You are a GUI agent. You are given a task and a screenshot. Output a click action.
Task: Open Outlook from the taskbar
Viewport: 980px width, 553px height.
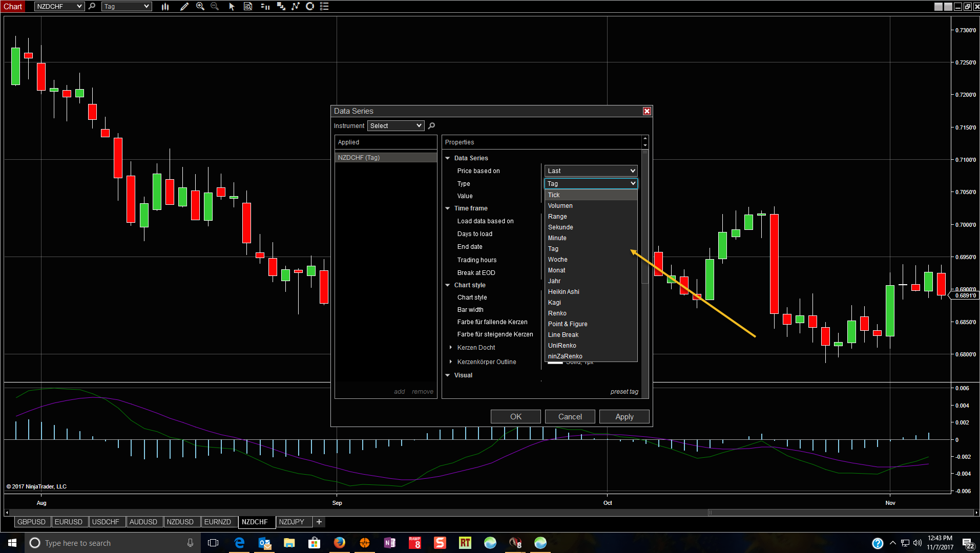point(264,543)
